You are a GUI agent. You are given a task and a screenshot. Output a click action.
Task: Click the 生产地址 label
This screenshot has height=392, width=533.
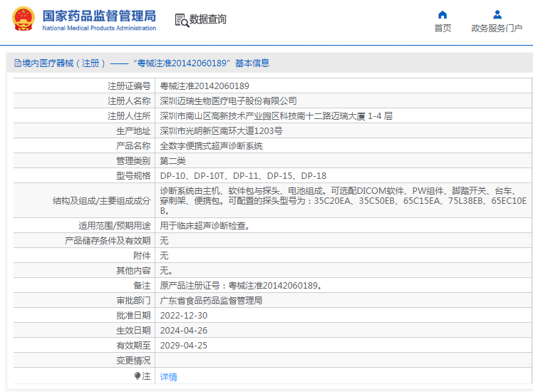[133, 131]
